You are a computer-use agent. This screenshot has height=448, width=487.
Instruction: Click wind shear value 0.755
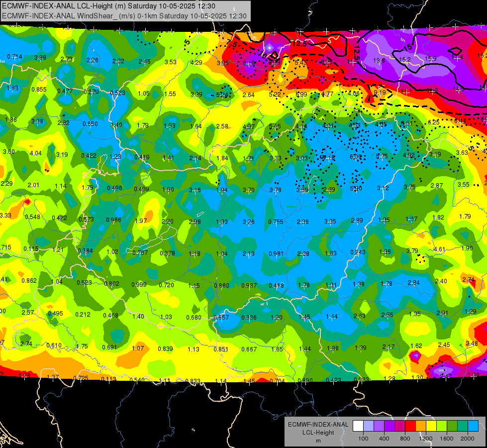point(276,222)
